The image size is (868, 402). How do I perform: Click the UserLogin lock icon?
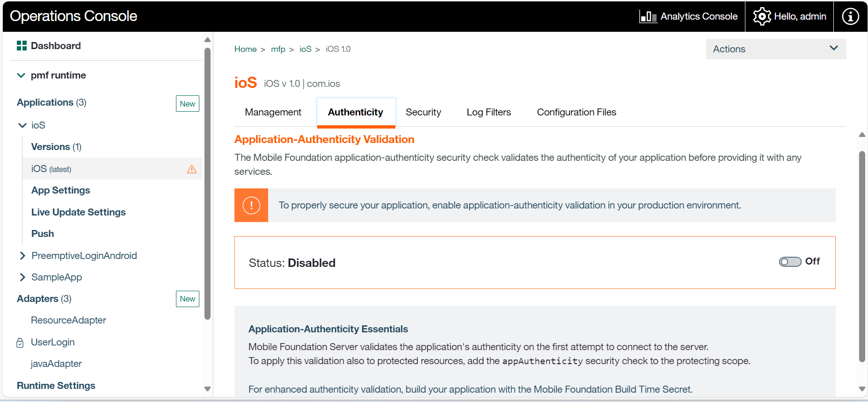pyautogui.click(x=20, y=343)
